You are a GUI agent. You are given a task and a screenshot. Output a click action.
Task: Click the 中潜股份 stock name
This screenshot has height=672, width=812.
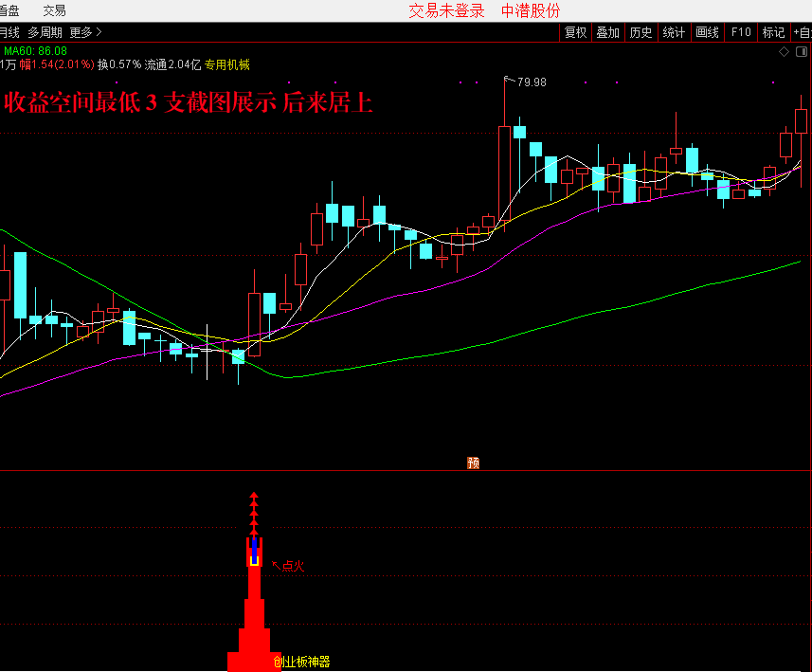[531, 10]
